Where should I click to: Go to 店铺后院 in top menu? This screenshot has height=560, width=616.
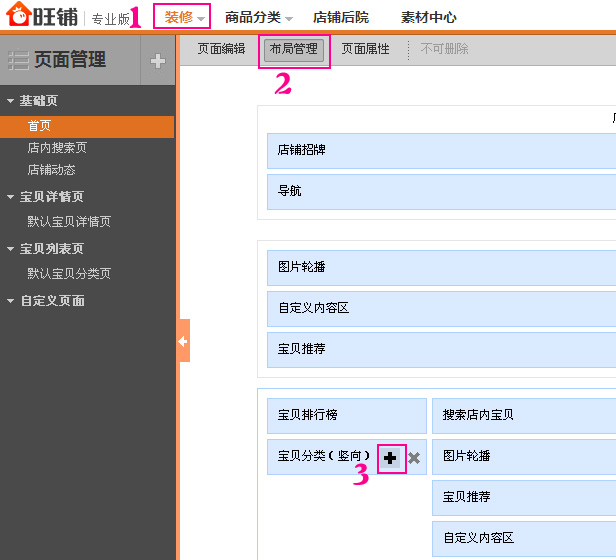click(340, 17)
